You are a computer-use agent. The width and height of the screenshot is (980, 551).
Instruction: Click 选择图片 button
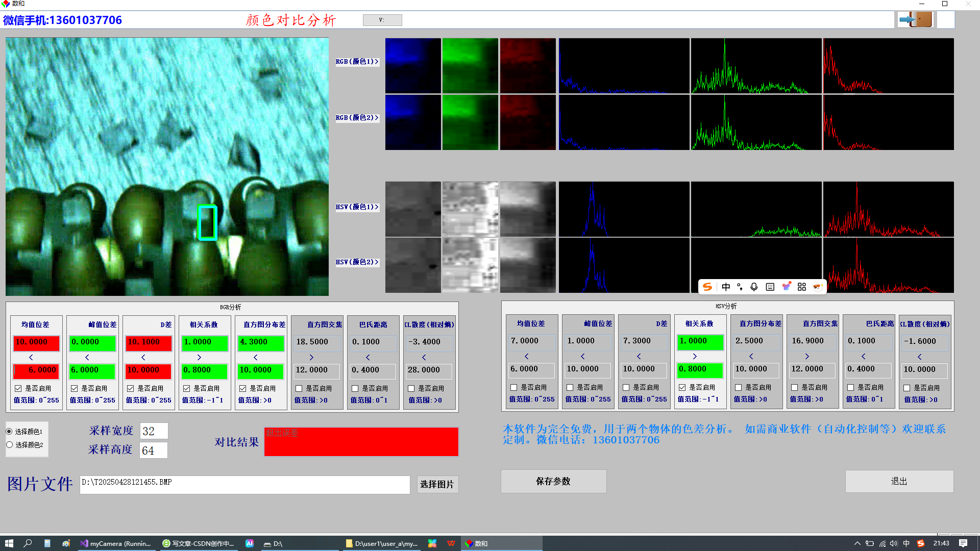point(437,484)
